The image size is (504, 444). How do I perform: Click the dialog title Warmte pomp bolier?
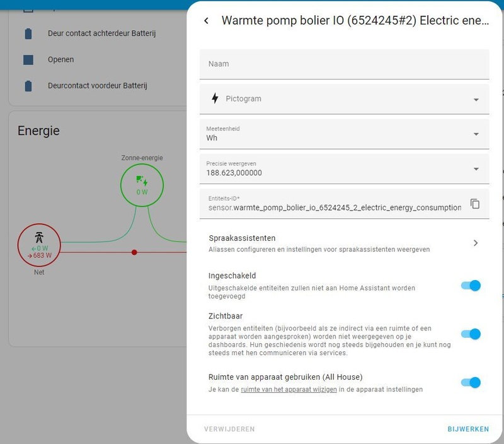(355, 21)
